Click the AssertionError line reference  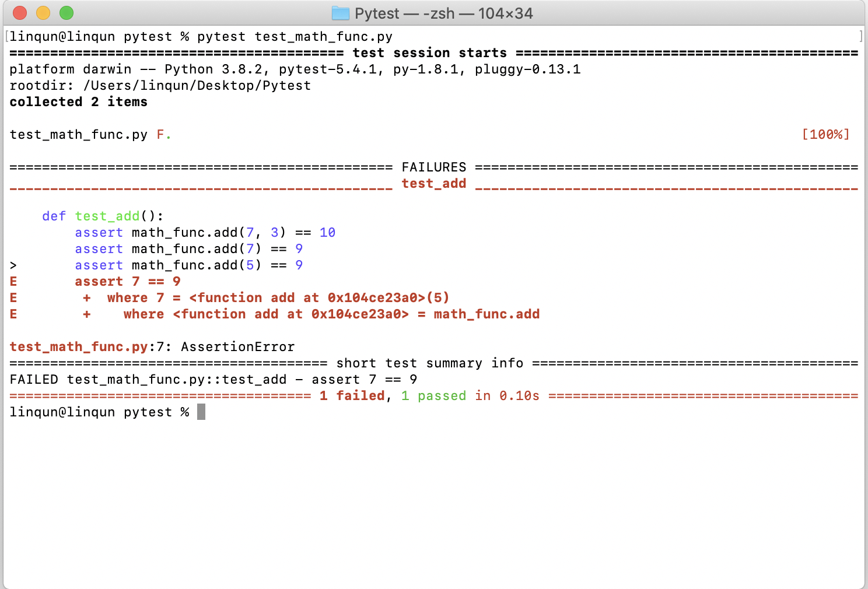pos(152,346)
